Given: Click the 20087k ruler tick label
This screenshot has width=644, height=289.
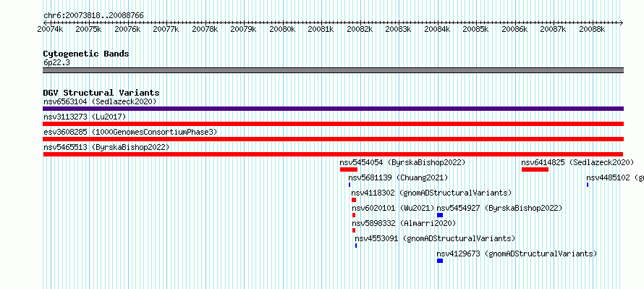Looking at the screenshot, I should (x=554, y=30).
